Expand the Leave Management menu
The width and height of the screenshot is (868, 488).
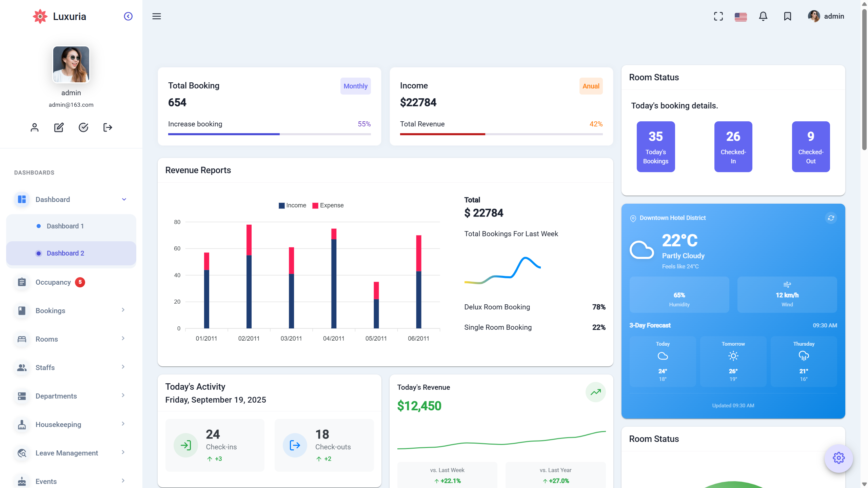pyautogui.click(x=71, y=453)
